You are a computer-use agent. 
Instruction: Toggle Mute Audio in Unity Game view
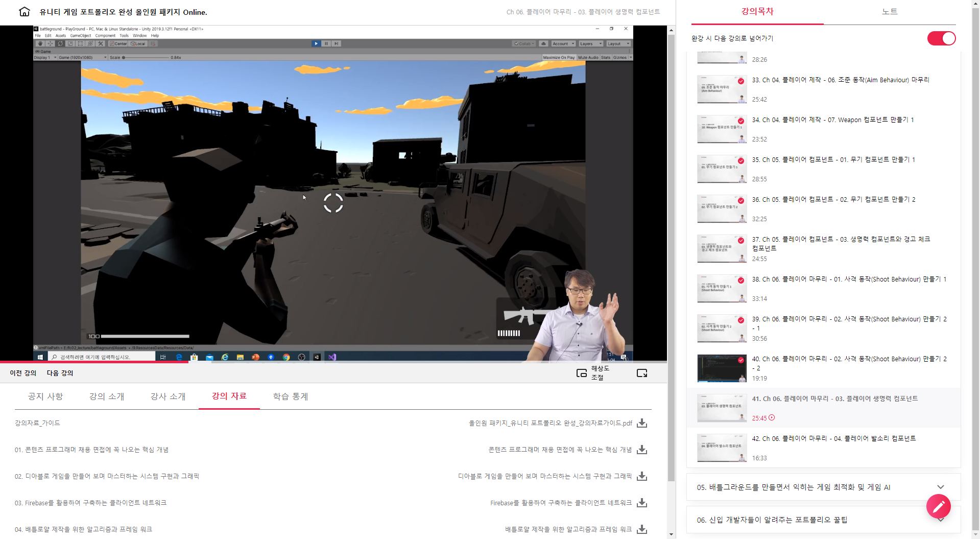588,57
